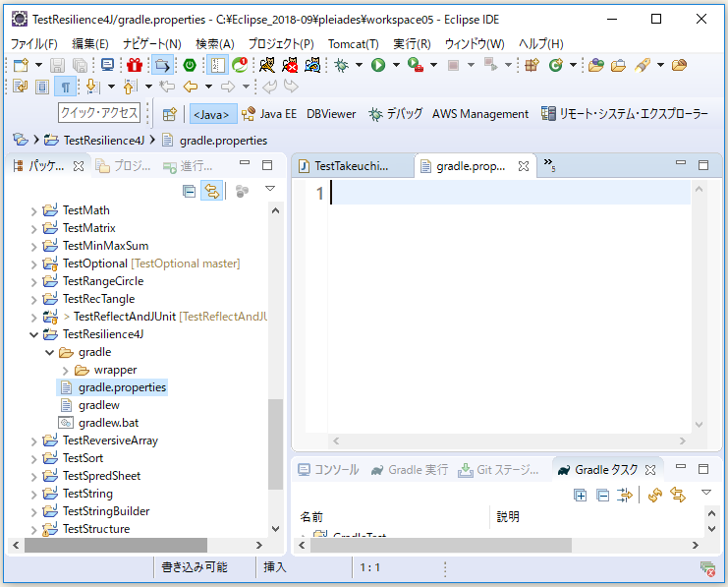728x587 pixels.
Task: Toggle Link with Editor in Package Explorer
Action: pyautogui.click(x=211, y=191)
